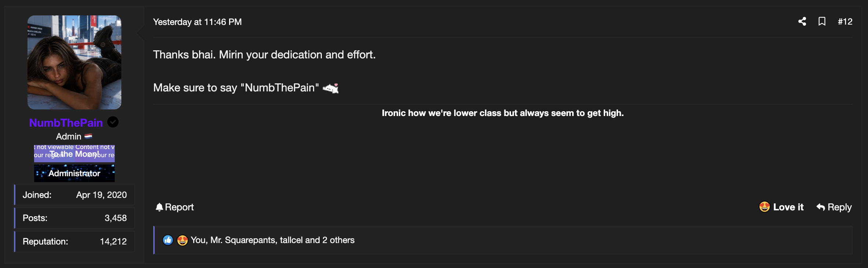Viewport: 868px width, 268px height.
Task: Toggle the Love it reaction
Action: 781,207
